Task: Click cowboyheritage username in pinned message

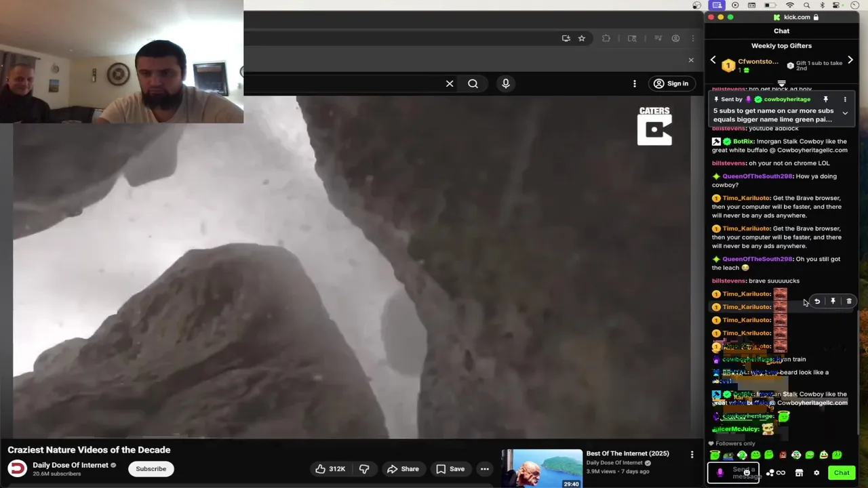Action: point(787,100)
